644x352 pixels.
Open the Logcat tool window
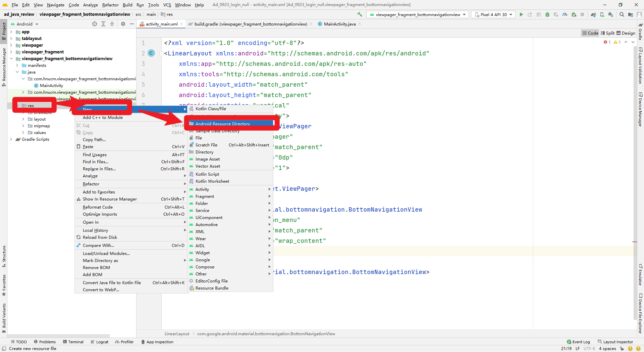point(99,342)
